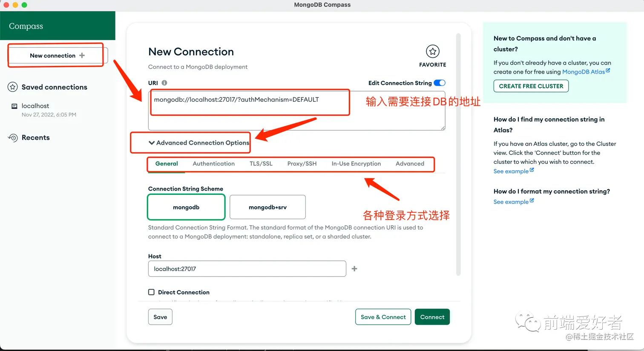Click the Saved connections star icon
This screenshot has height=351, width=644.
click(x=13, y=87)
